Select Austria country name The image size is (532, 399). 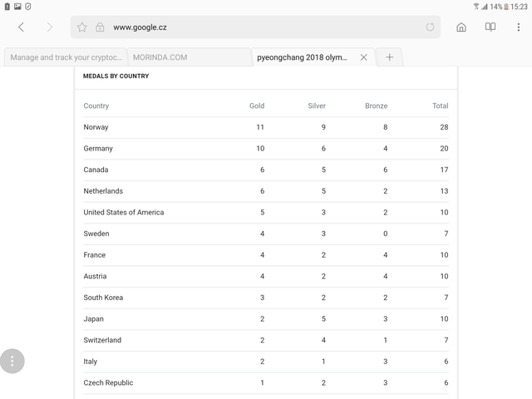[x=95, y=276]
